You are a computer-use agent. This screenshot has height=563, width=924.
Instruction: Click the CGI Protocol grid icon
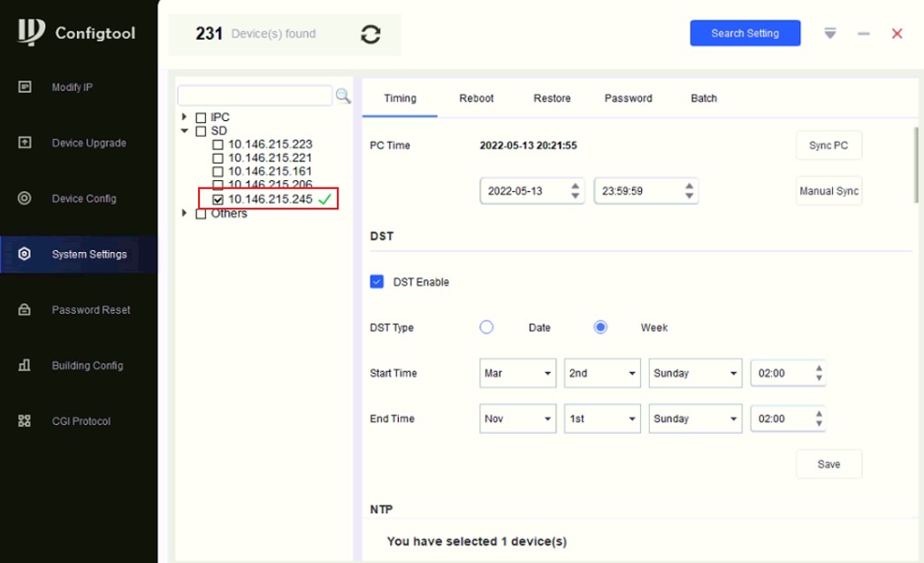pos(25,421)
